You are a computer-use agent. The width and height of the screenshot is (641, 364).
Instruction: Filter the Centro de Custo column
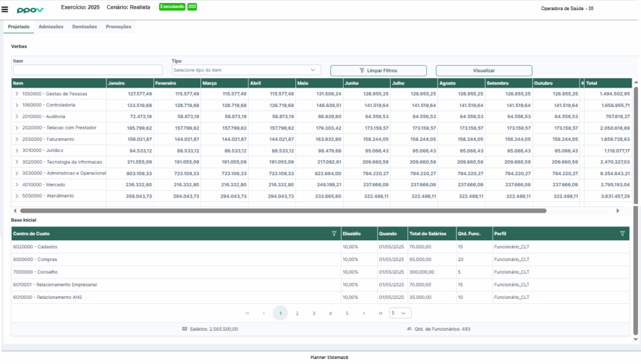click(x=334, y=234)
